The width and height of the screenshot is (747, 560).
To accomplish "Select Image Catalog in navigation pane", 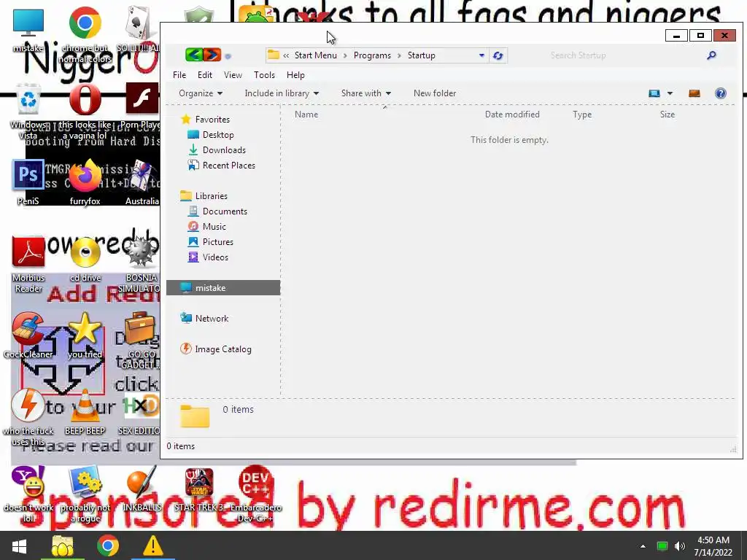I will coord(215,349).
